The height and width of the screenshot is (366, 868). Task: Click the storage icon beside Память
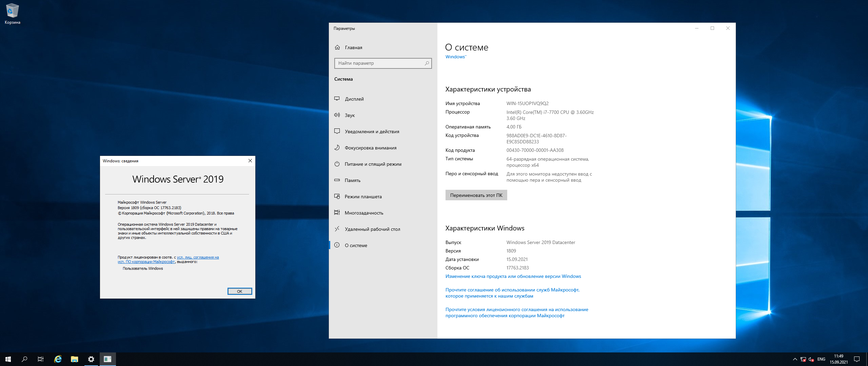coord(337,180)
